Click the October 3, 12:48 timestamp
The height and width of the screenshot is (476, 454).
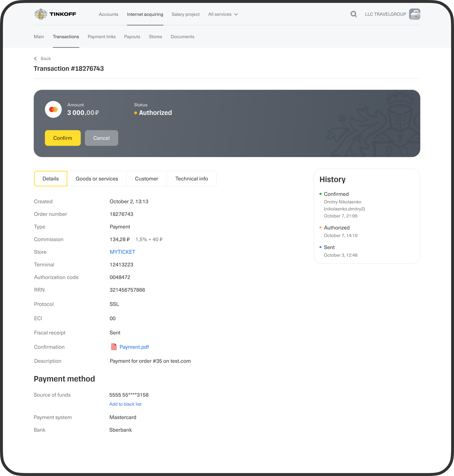click(340, 255)
